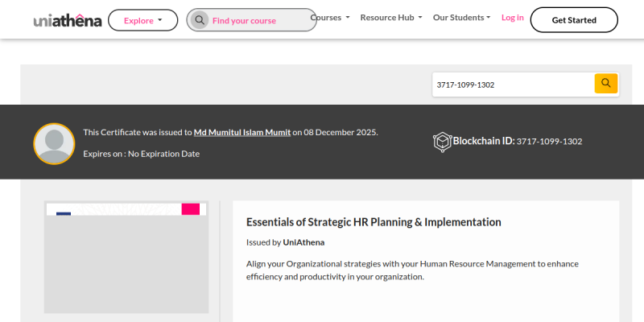Screen dimensions: 644x322
Task: Click the Expires on No Expiration Date text
Action: tap(142, 154)
